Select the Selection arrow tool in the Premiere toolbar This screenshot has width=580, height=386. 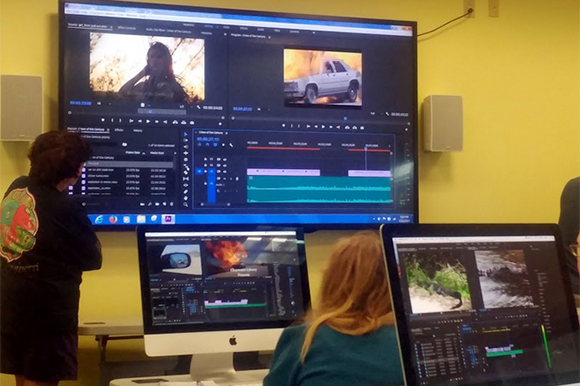pos(186,135)
